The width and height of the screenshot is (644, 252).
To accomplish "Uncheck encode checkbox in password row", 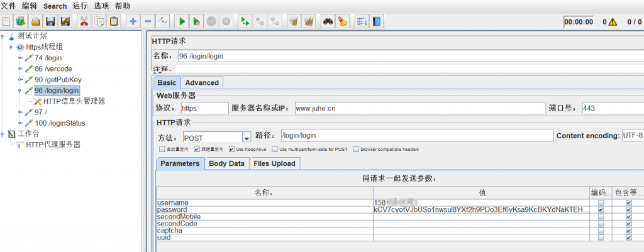I will [601, 210].
